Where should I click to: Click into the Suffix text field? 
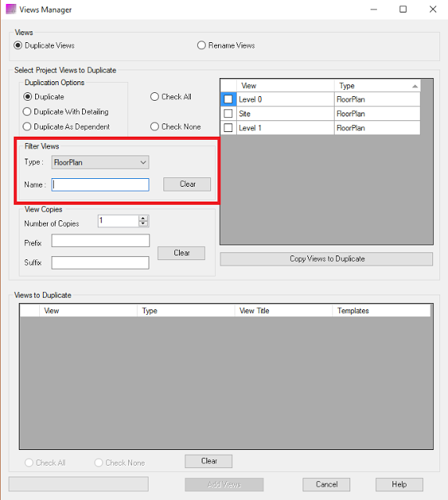point(101,262)
